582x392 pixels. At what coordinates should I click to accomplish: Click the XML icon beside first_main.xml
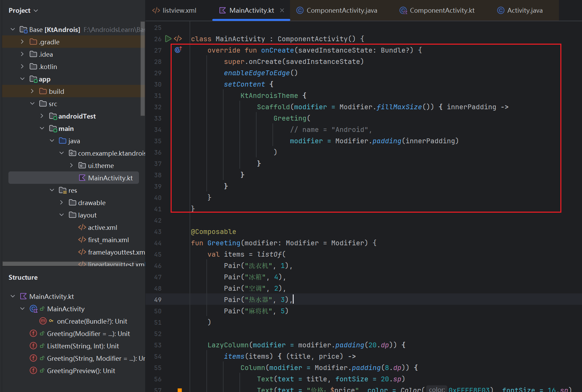pos(82,240)
